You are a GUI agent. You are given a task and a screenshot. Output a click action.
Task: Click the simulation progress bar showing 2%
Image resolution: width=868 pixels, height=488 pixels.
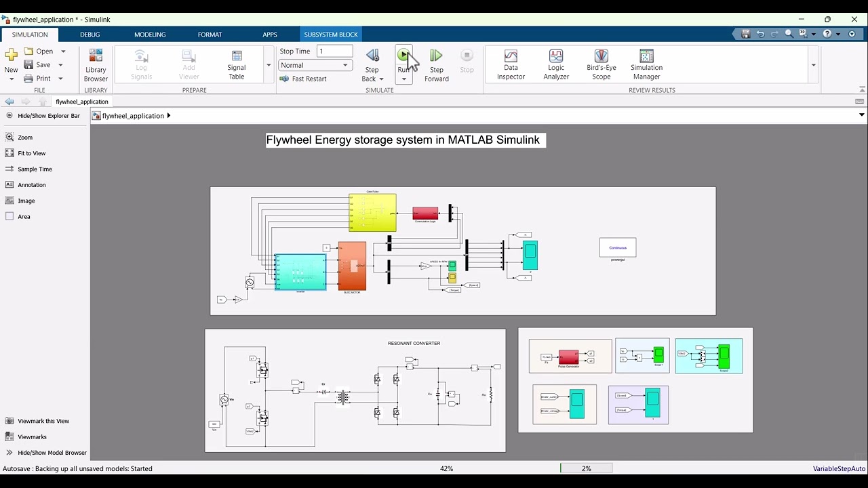pyautogui.click(x=587, y=468)
